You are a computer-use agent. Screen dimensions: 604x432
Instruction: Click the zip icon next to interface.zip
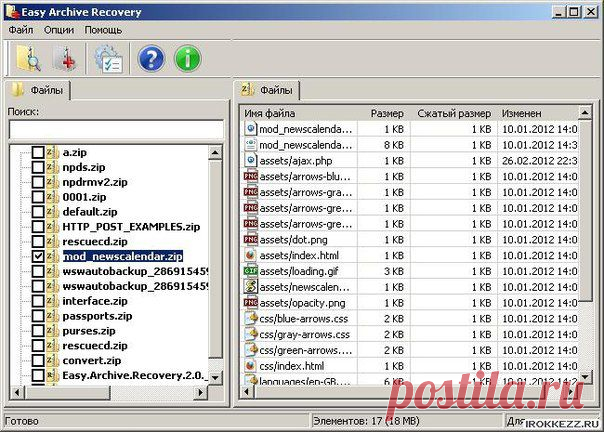[x=53, y=301]
